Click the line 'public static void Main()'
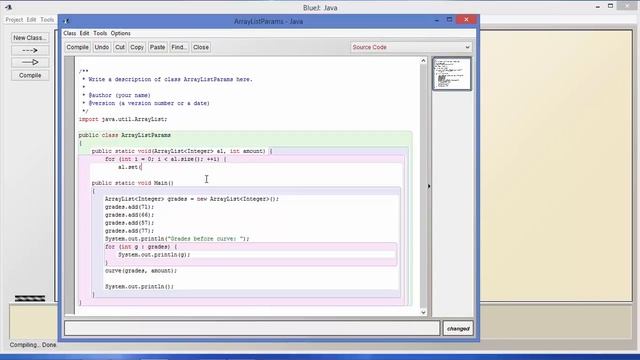The image size is (640, 360). pos(133,183)
